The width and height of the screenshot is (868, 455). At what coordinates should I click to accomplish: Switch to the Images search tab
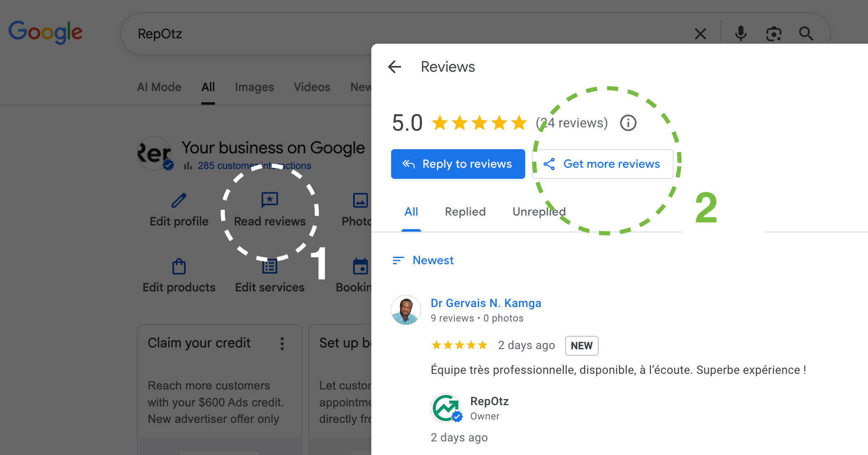point(254,87)
